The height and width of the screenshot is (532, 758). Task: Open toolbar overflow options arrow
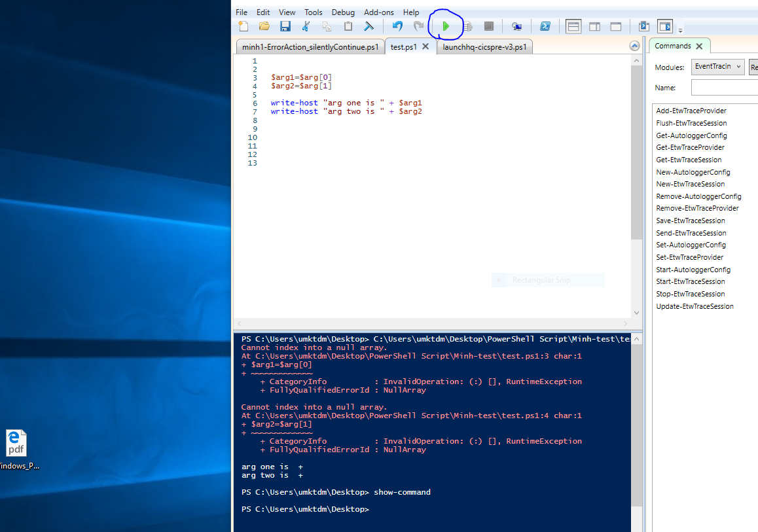[x=680, y=30]
